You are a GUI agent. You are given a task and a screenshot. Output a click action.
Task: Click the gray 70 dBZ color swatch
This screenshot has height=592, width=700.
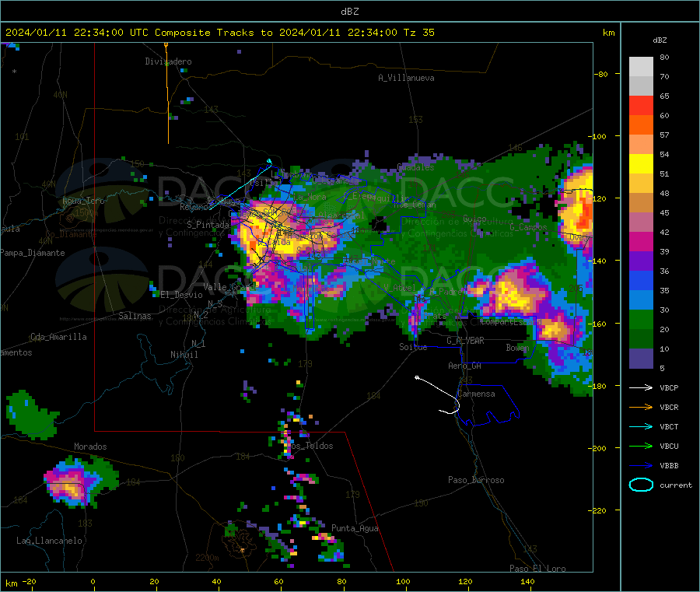[x=641, y=86]
